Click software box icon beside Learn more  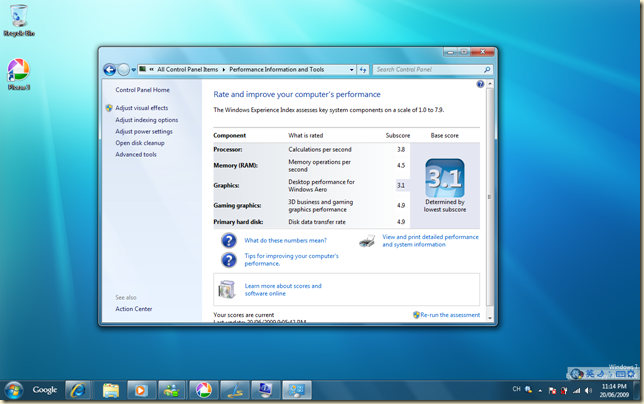[x=227, y=289]
